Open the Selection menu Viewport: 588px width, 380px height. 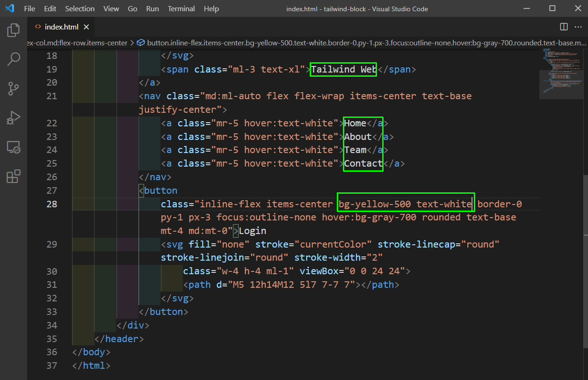pyautogui.click(x=80, y=8)
